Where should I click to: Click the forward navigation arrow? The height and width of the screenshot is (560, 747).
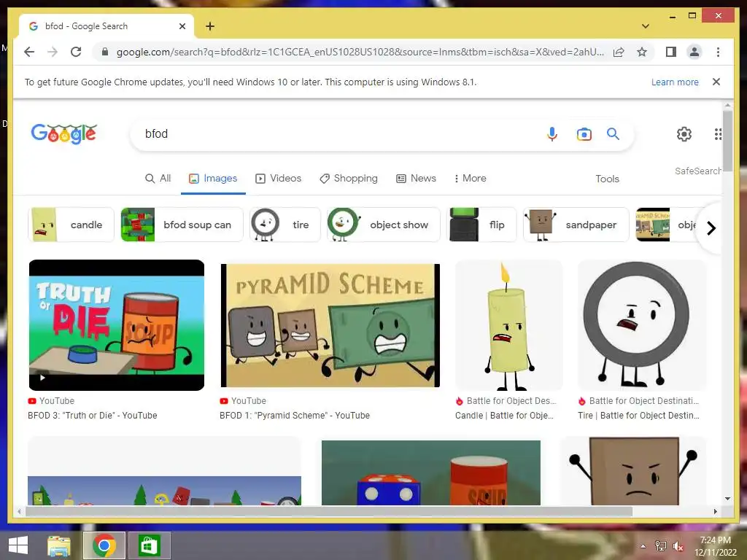pyautogui.click(x=53, y=52)
